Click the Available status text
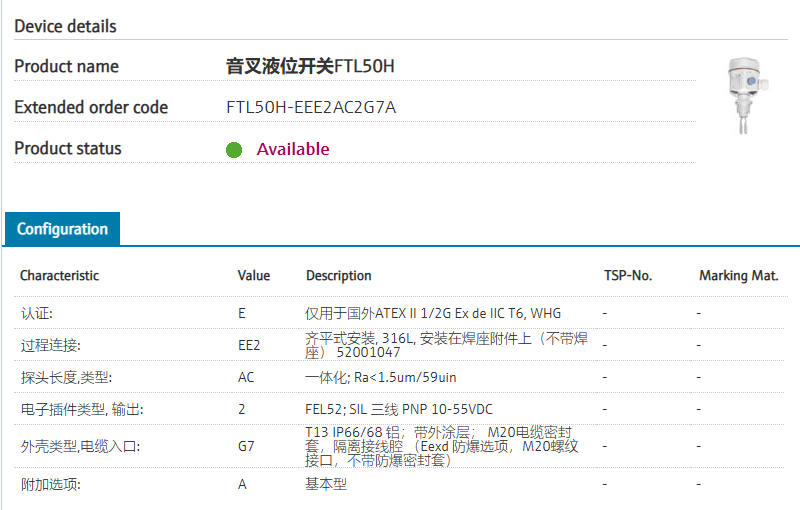 coord(293,149)
